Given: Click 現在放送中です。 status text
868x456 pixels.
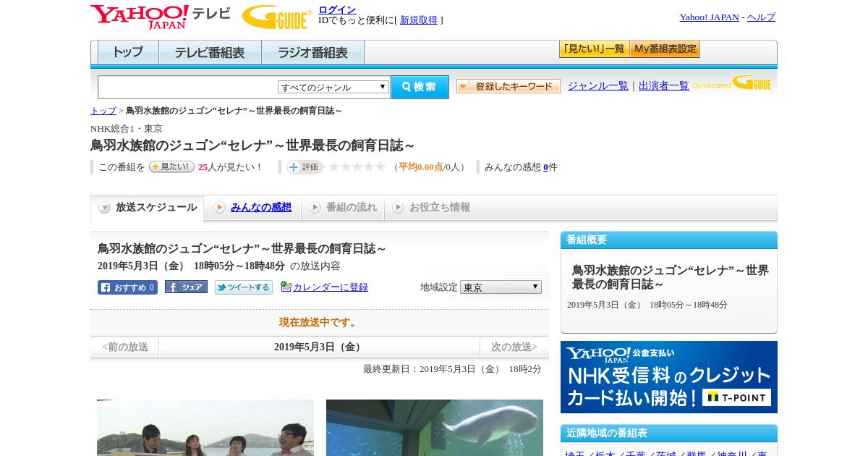Looking at the screenshot, I should (320, 323).
